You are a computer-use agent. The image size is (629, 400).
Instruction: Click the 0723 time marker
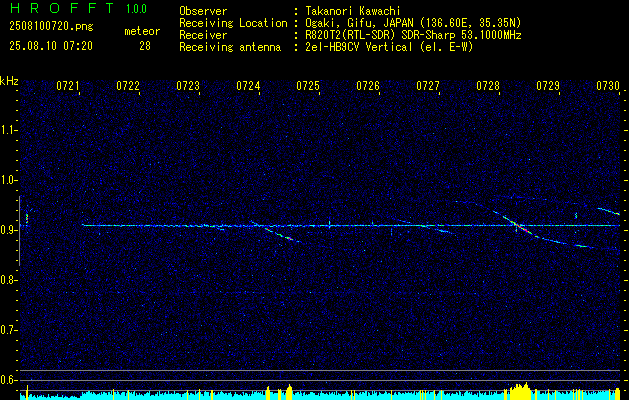click(x=188, y=85)
